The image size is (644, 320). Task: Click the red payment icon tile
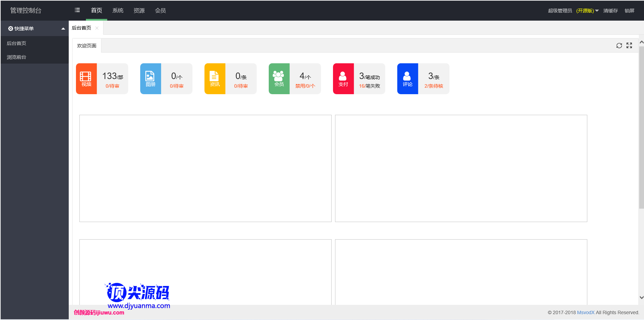[343, 79]
